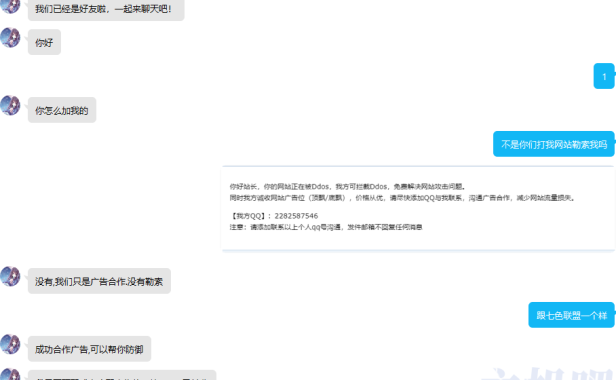
Task: Select the sent '跟七色联盟一个样' bubble
Action: click(571, 315)
